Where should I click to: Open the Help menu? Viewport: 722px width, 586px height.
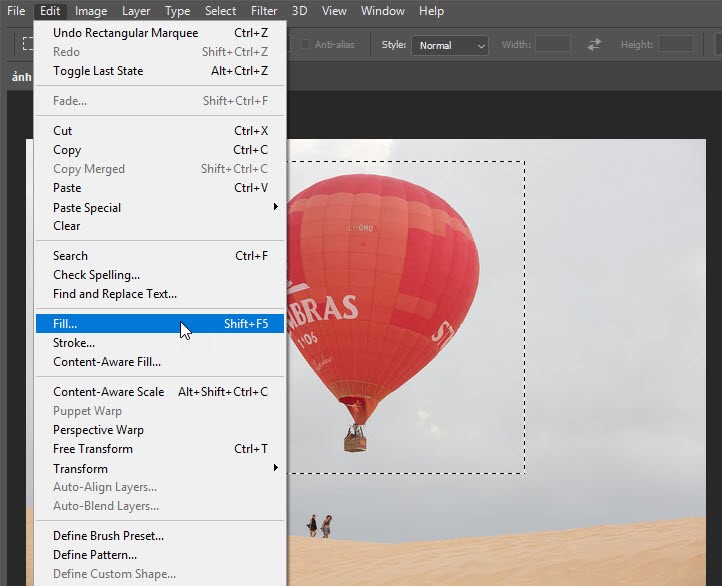431,11
